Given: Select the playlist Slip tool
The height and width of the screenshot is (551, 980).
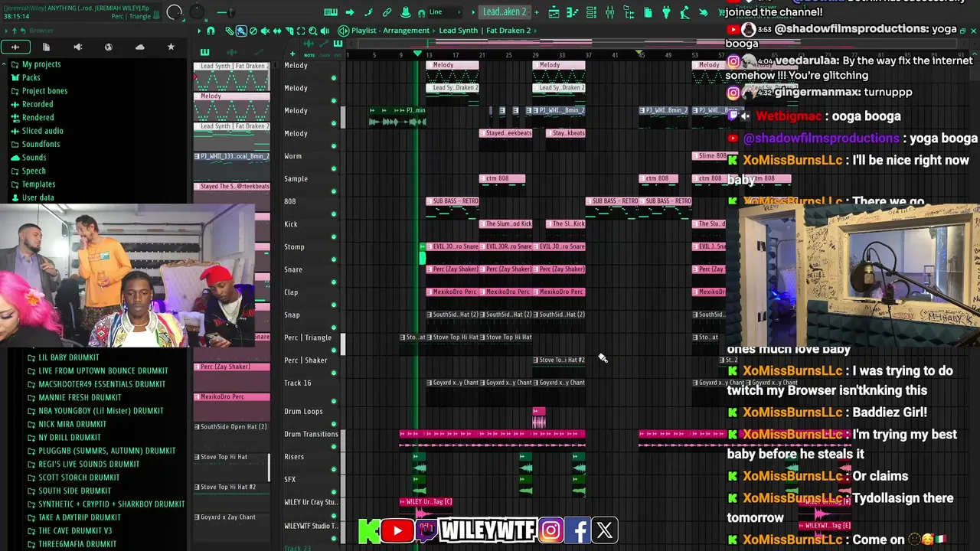Looking at the screenshot, I should [x=277, y=31].
